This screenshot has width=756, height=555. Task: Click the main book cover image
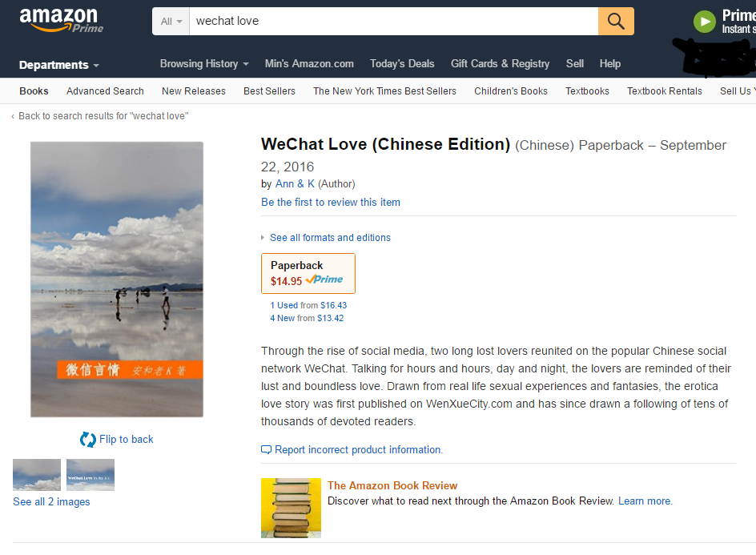tap(117, 280)
